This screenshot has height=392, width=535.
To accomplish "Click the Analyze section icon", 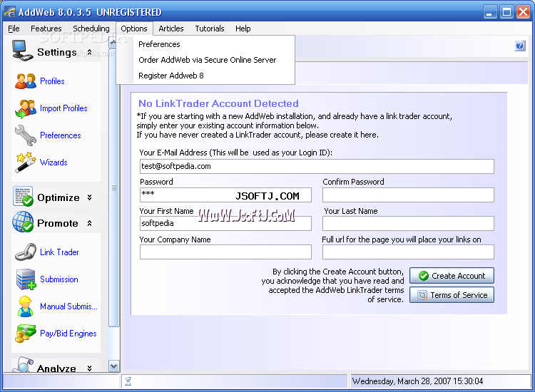I will click(23, 365).
